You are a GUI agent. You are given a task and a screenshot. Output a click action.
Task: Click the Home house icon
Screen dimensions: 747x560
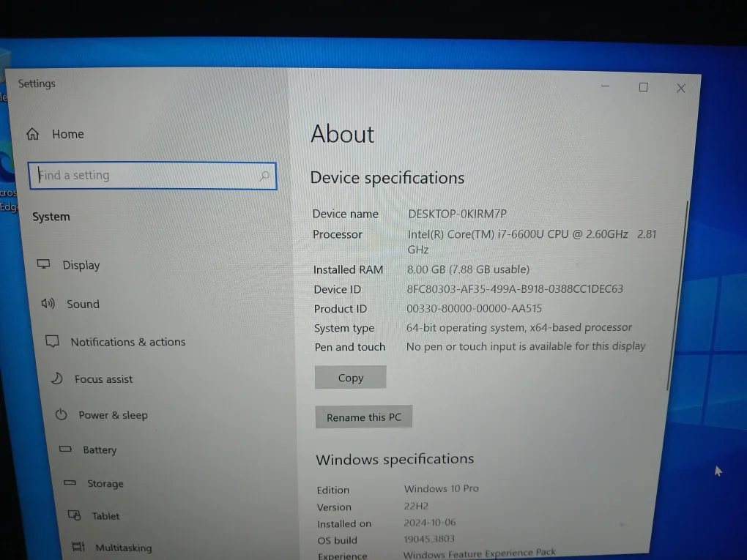33,133
